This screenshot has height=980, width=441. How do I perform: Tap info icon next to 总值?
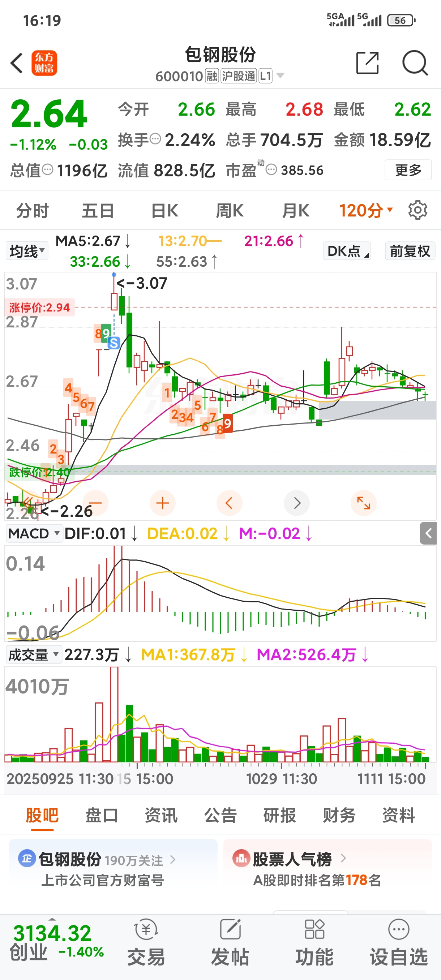(48, 169)
